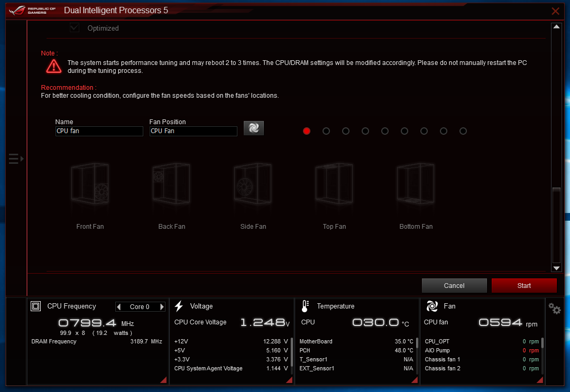Image resolution: width=570 pixels, height=392 pixels.
Task: Click the ROG Republic of Gamers logo
Action: click(x=32, y=10)
